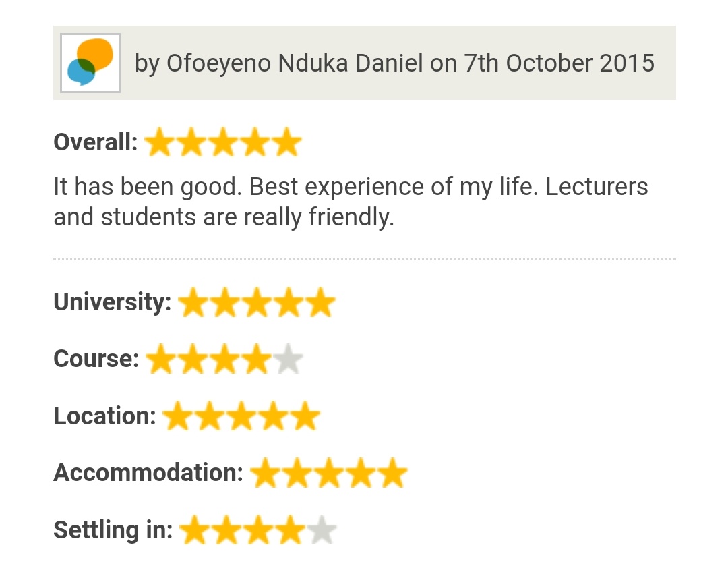Viewport: 728px width, 570px height.
Task: Click the dotted divider line below the review
Action: (x=364, y=259)
